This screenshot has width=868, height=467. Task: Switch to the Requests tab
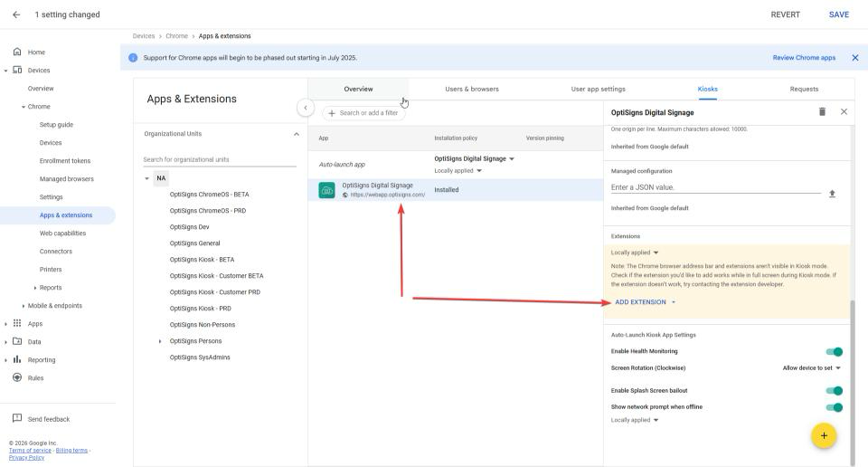tap(804, 89)
